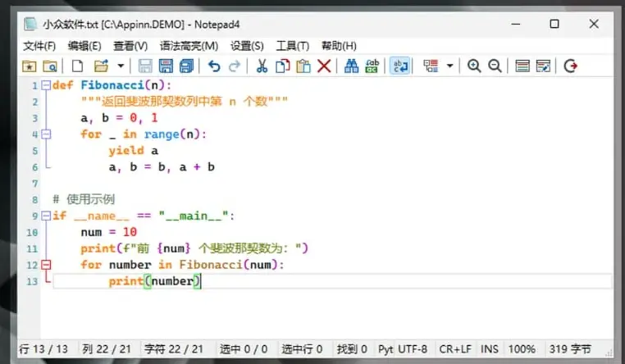Create a new blank document
The image size is (625, 364).
click(77, 66)
